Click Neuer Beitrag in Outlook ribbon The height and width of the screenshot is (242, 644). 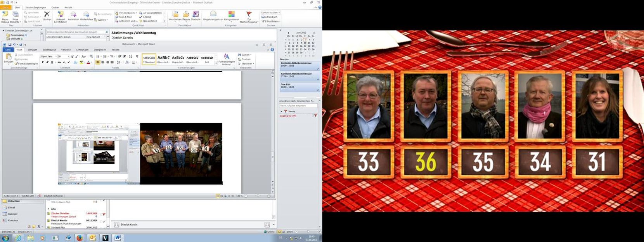(5, 17)
